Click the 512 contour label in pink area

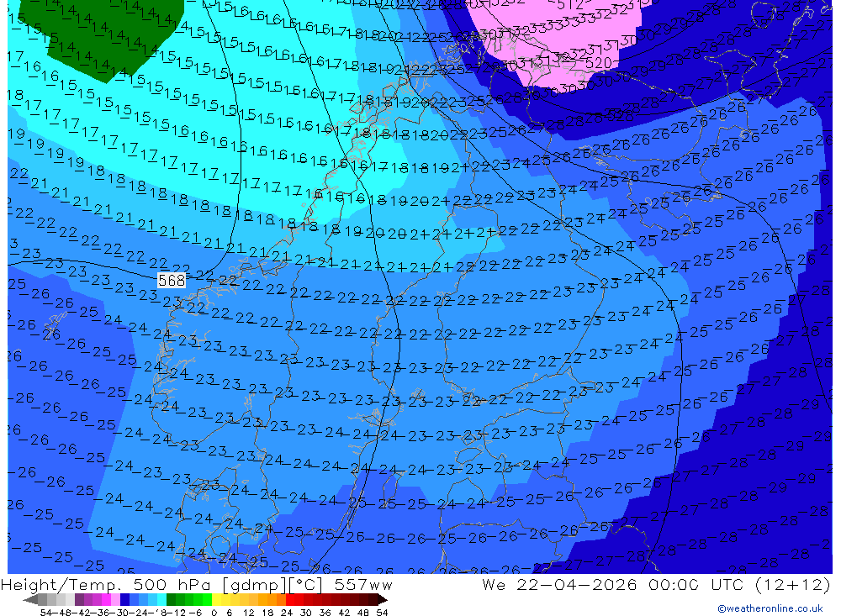click(x=569, y=5)
